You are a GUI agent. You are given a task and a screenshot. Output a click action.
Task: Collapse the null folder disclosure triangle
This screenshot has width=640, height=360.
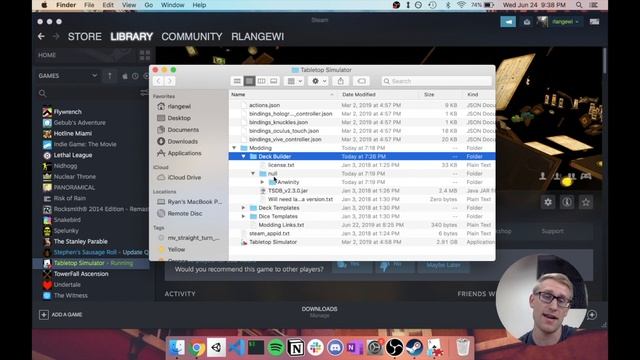253,173
